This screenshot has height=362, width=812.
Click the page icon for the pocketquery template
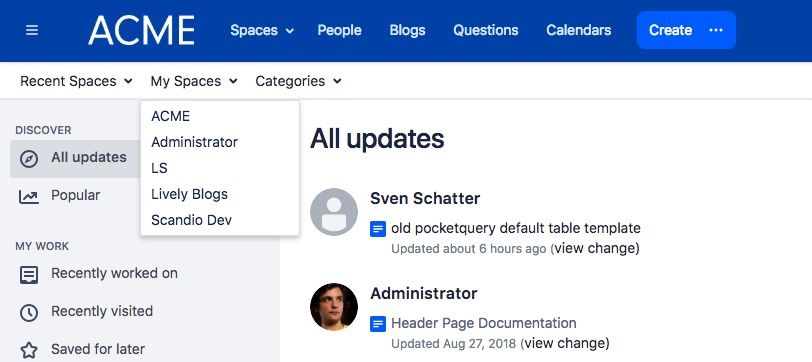pyautogui.click(x=378, y=228)
